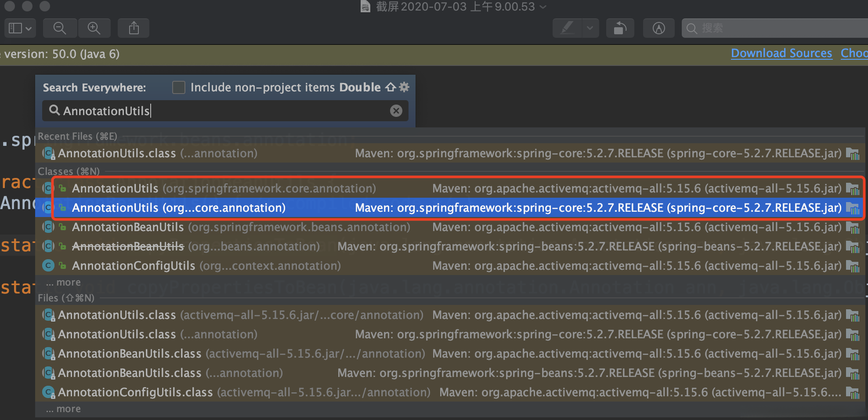Click the AnnotationUtils search input
This screenshot has width=868, height=420.
tap(225, 111)
